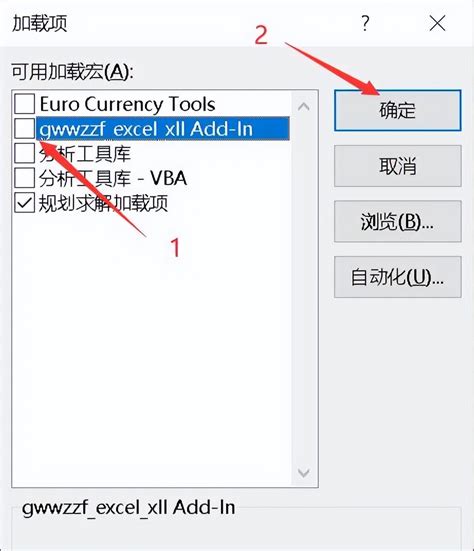Select the 分析工具库 - VBA list item

pos(112,178)
